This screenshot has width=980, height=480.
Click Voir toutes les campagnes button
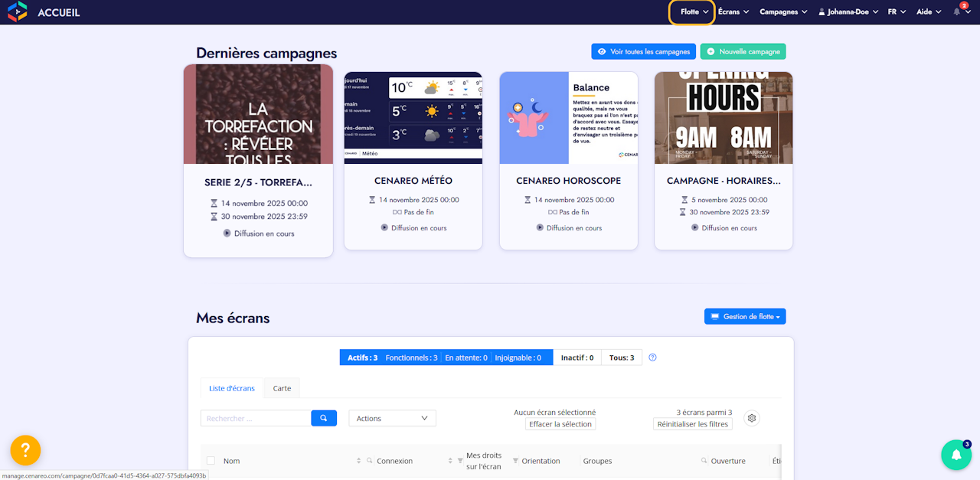pyautogui.click(x=644, y=51)
